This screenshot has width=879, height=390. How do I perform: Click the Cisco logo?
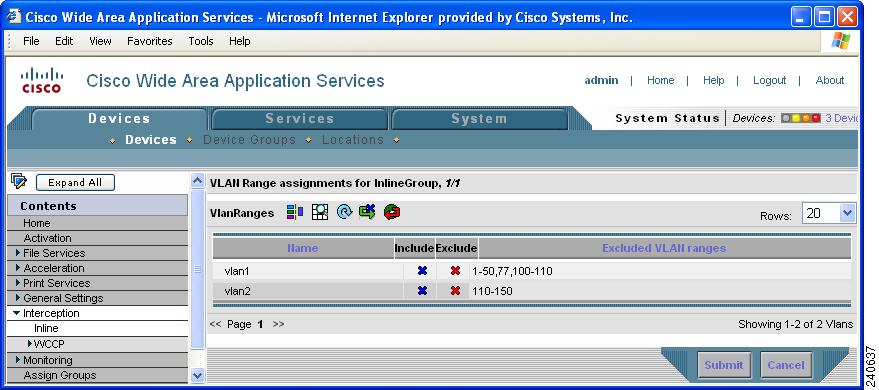[x=42, y=81]
